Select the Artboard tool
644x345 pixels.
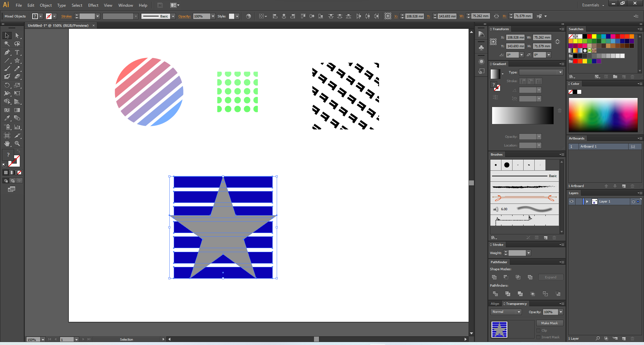click(7, 135)
